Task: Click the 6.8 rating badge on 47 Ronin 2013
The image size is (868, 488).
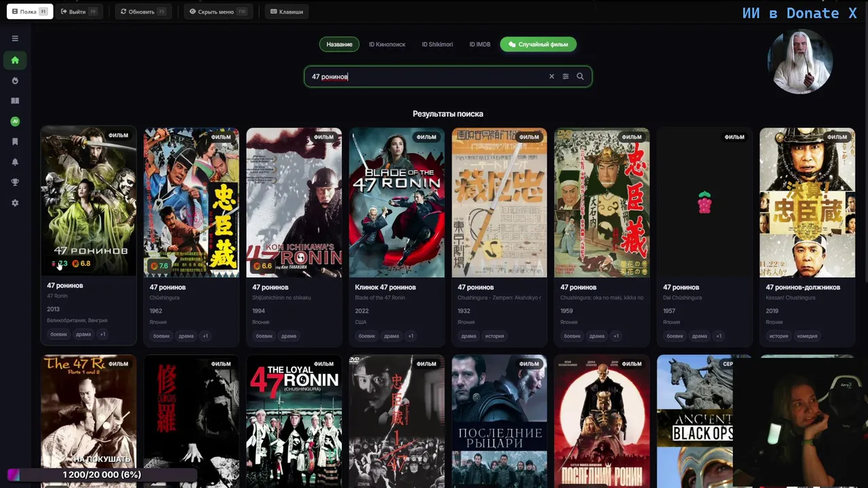Action: click(81, 264)
